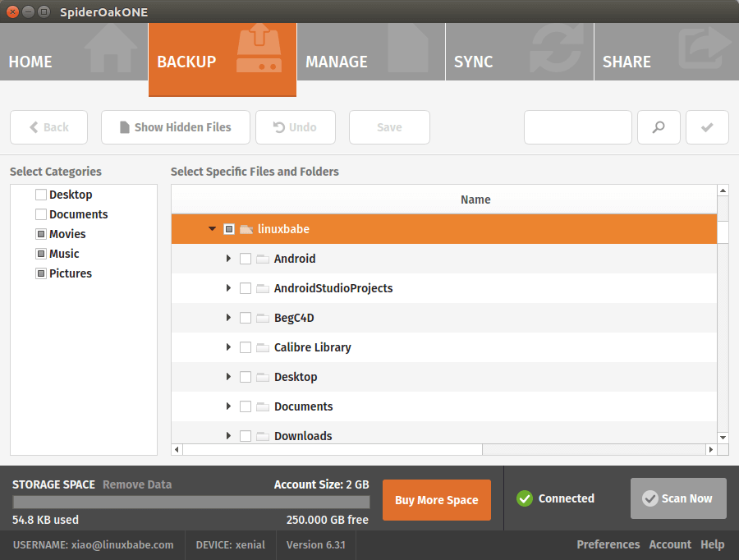Click the checkmark icon button beside search
Viewport: 739px width, 560px height.
[x=706, y=127]
